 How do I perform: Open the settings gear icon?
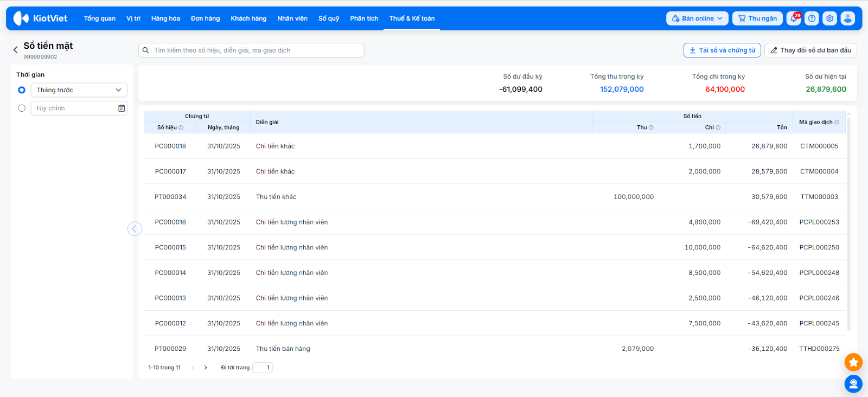point(829,18)
